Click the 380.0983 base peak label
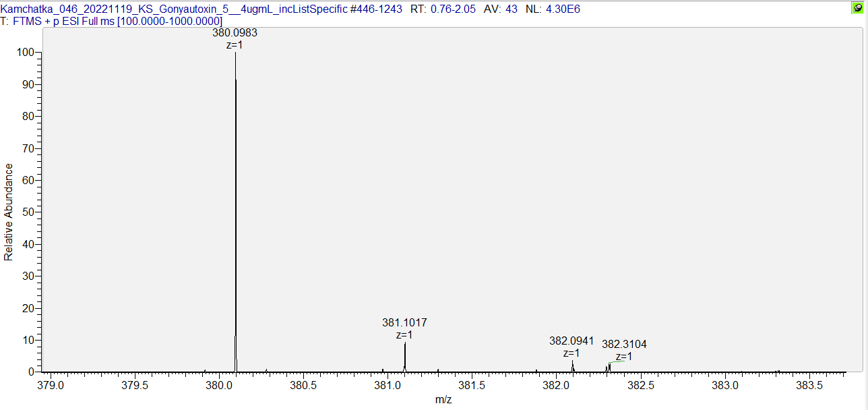 (235, 32)
